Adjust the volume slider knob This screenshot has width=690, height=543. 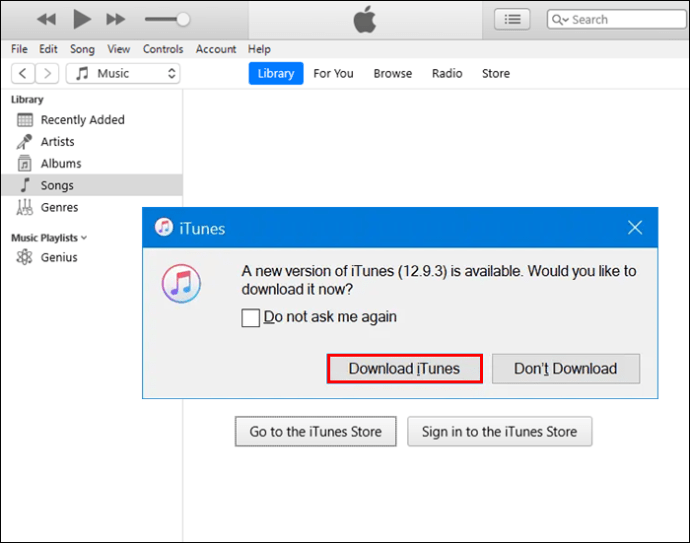[183, 19]
